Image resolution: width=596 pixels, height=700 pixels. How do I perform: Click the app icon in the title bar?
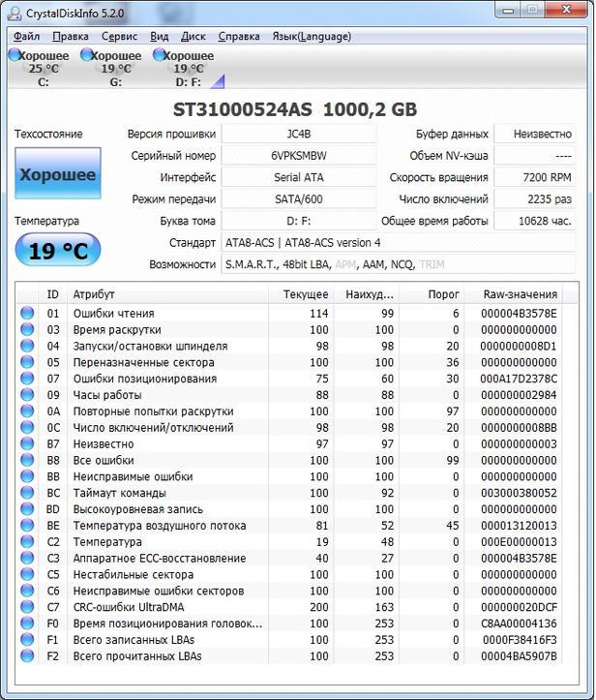point(15,14)
